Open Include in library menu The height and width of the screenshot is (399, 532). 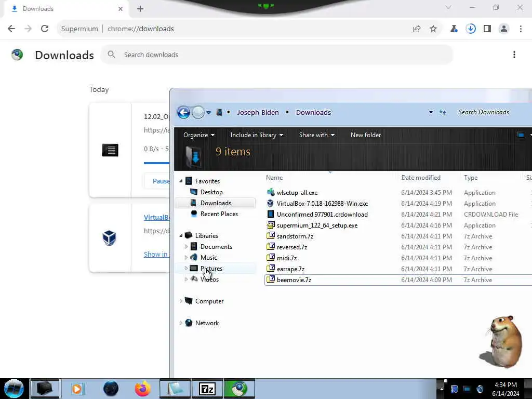coord(257,135)
